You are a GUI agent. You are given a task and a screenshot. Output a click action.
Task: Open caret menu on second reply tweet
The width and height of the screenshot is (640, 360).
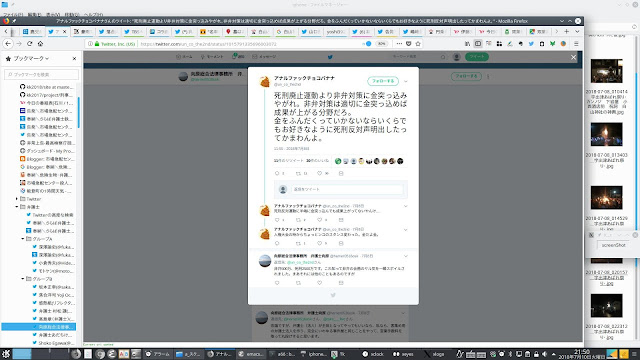(x=406, y=230)
